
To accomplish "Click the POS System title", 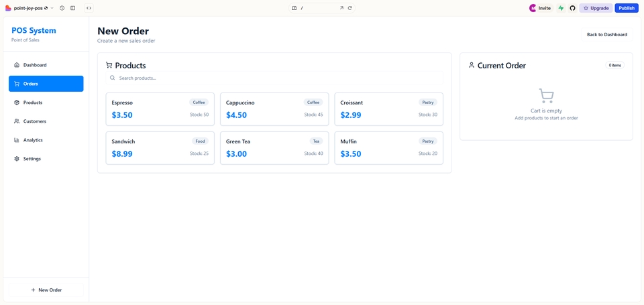I will 34,30.
